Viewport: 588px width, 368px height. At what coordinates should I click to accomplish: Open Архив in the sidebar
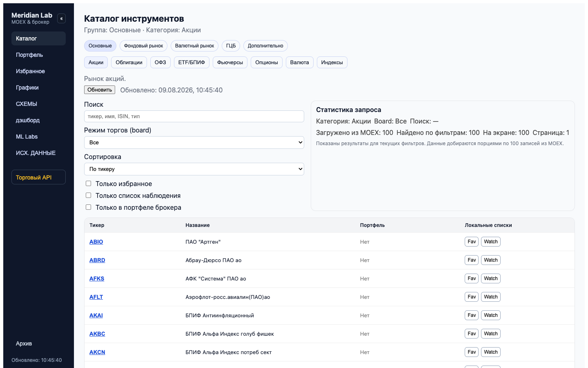[x=38, y=343]
